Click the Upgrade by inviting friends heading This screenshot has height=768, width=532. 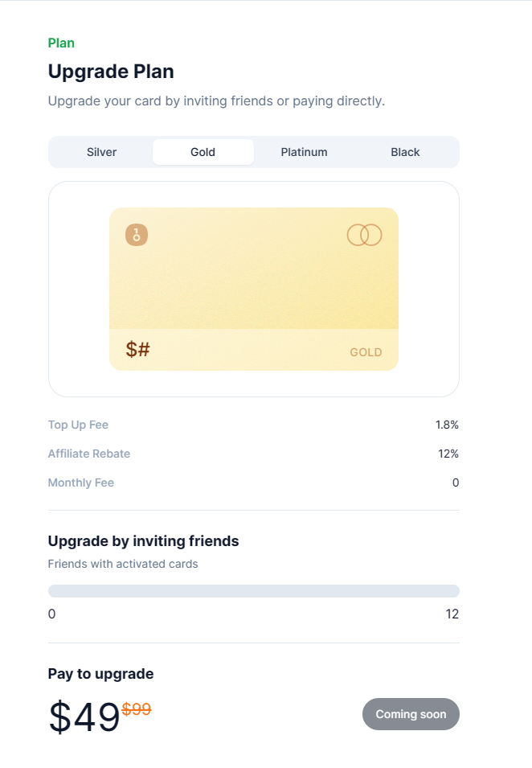point(143,541)
